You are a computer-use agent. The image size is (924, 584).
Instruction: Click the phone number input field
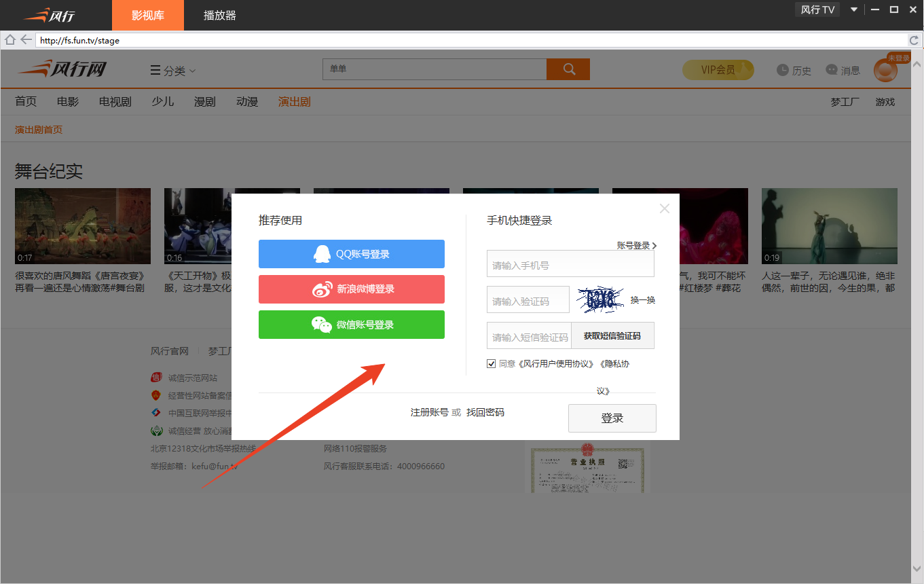570,265
